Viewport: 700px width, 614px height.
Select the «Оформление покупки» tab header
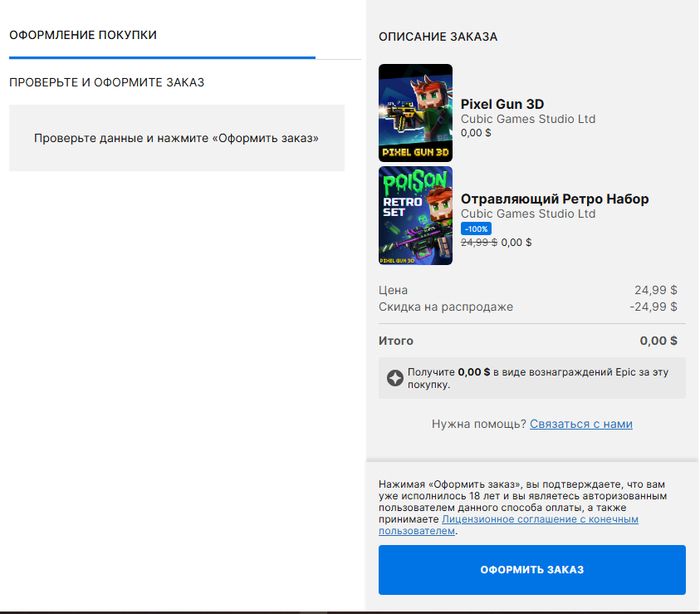click(x=83, y=35)
